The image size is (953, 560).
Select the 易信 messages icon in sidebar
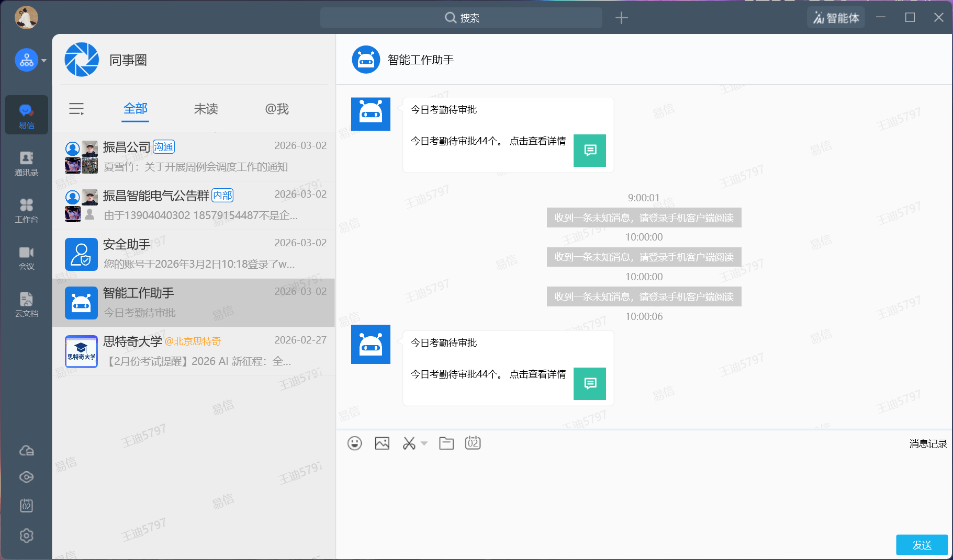pyautogui.click(x=26, y=115)
